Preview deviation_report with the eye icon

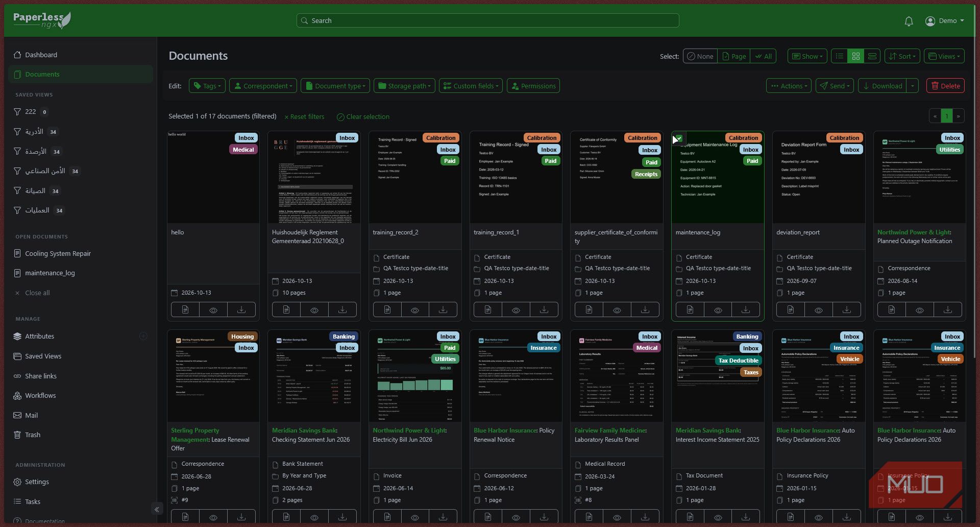coord(819,310)
